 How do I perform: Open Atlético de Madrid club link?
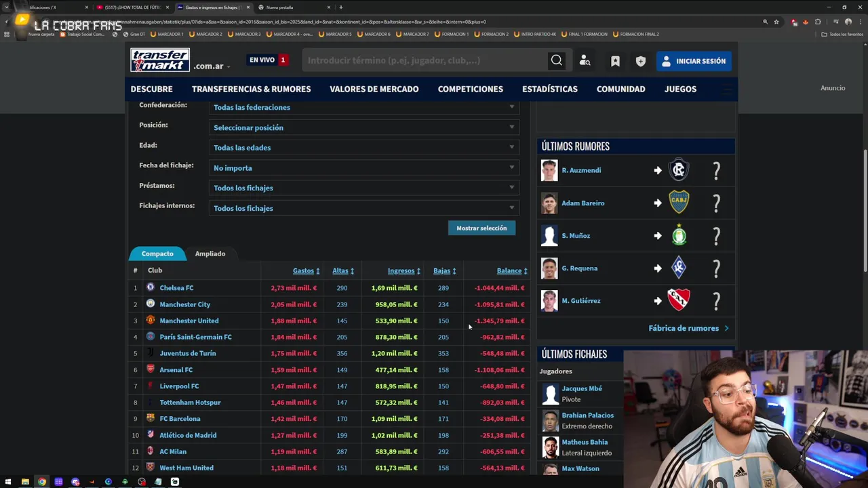tap(188, 435)
